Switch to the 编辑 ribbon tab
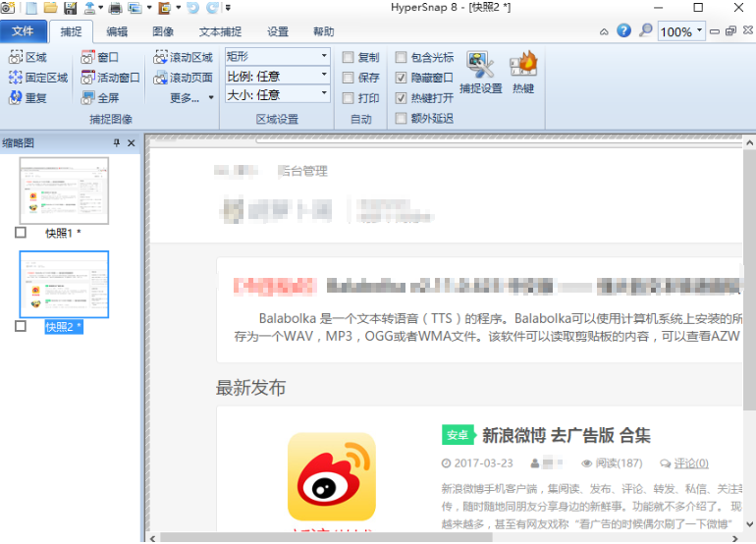Image resolution: width=756 pixels, height=544 pixels. click(x=117, y=31)
